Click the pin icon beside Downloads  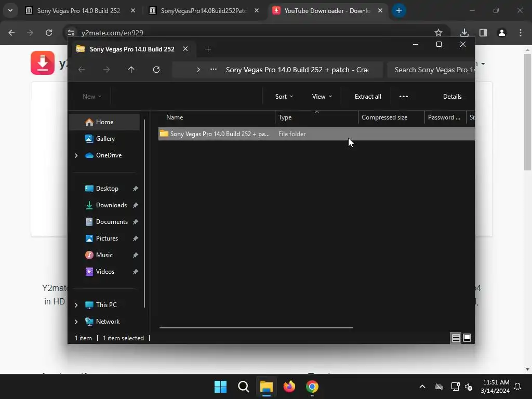coord(136,205)
